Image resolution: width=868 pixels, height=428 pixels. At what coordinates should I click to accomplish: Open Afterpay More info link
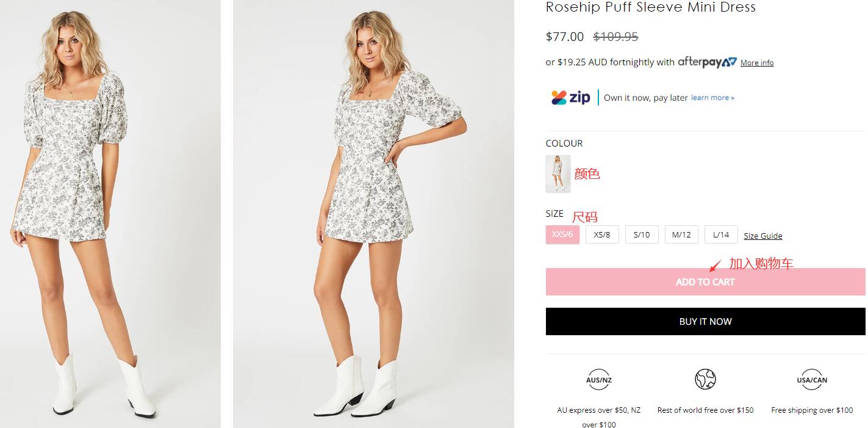coord(757,63)
